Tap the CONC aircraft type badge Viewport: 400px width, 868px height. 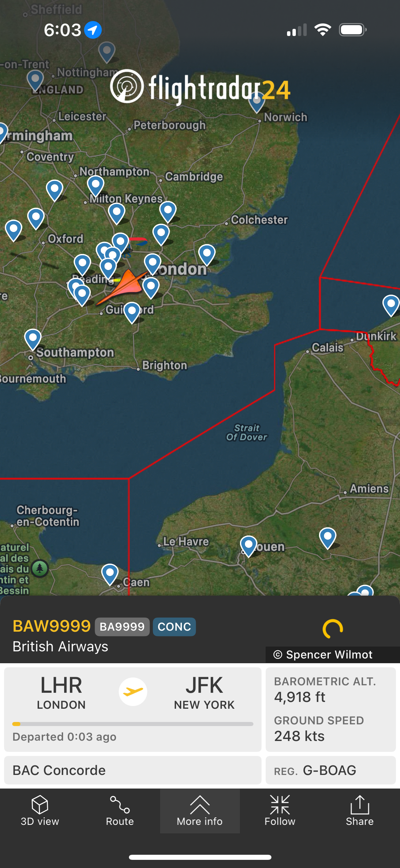pos(174,627)
